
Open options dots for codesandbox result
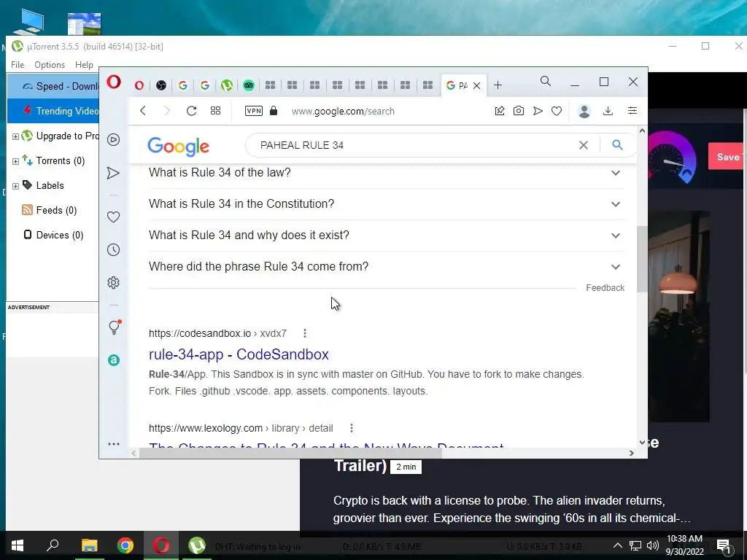click(x=305, y=333)
